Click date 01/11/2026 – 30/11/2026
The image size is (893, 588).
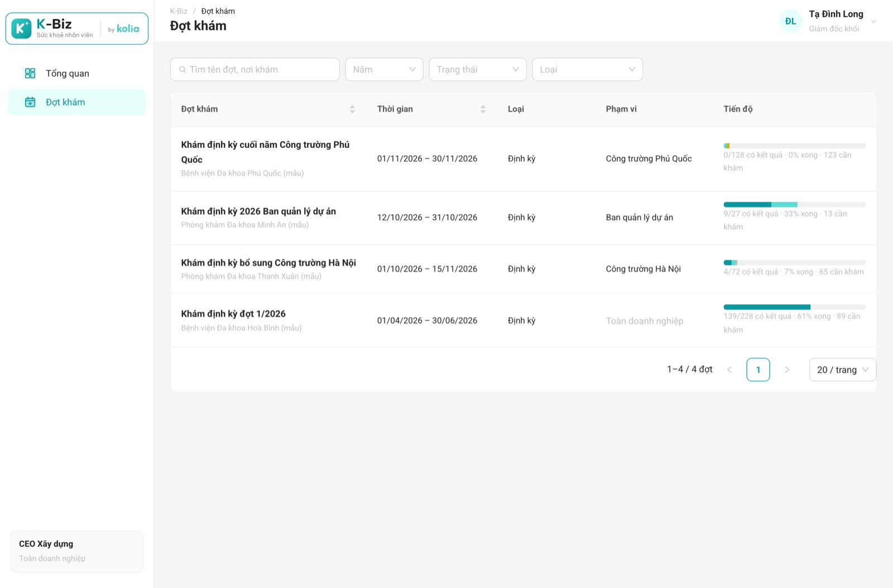click(428, 159)
